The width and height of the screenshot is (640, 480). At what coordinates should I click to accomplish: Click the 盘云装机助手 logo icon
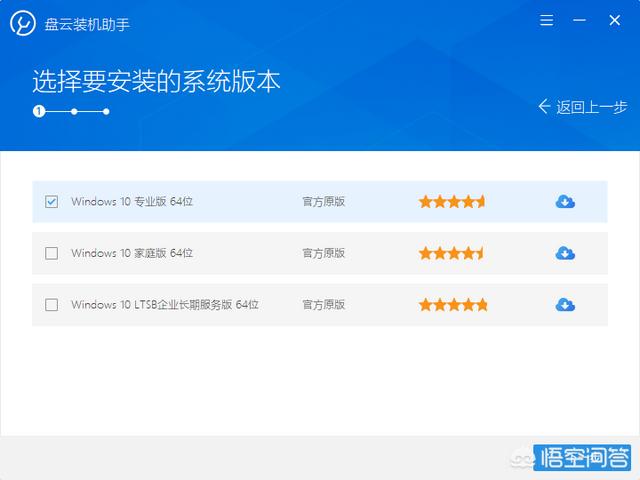pyautogui.click(x=22, y=23)
